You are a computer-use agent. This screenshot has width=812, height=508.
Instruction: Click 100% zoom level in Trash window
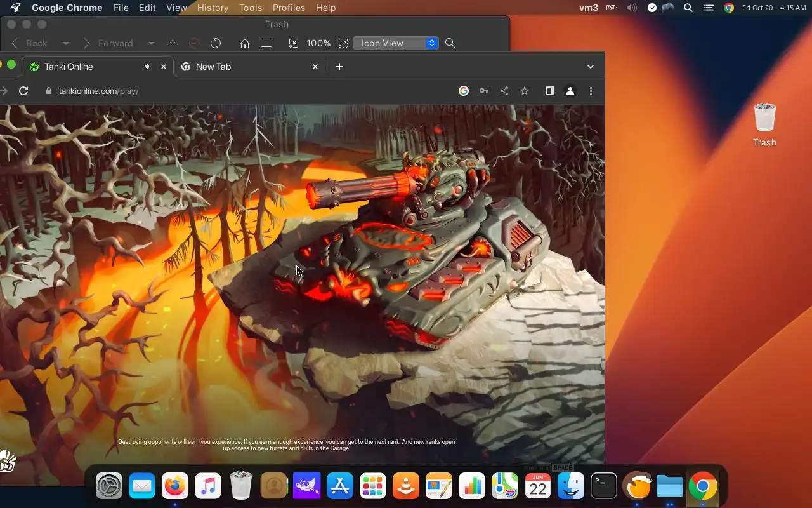[x=318, y=43]
